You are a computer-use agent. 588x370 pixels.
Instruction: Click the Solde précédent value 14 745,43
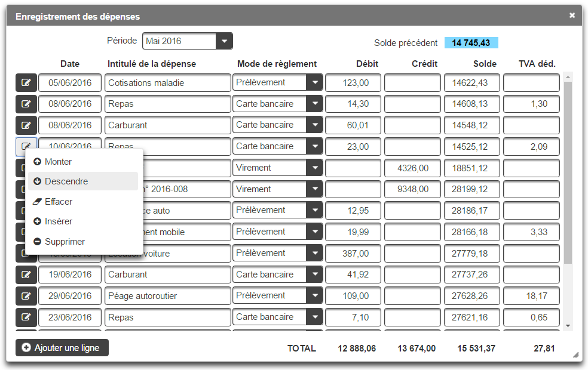pyautogui.click(x=471, y=43)
